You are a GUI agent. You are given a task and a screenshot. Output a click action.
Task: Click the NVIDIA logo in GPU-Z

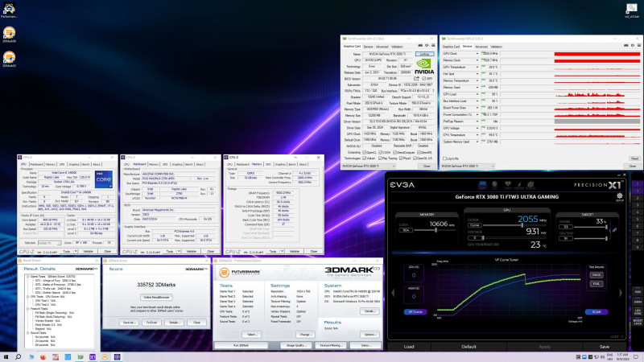(424, 66)
